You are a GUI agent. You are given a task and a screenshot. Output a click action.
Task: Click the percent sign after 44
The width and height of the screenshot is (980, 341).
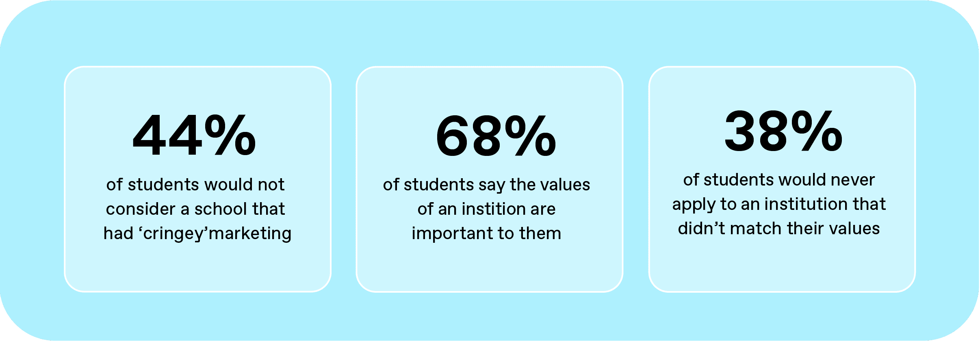coord(230,135)
